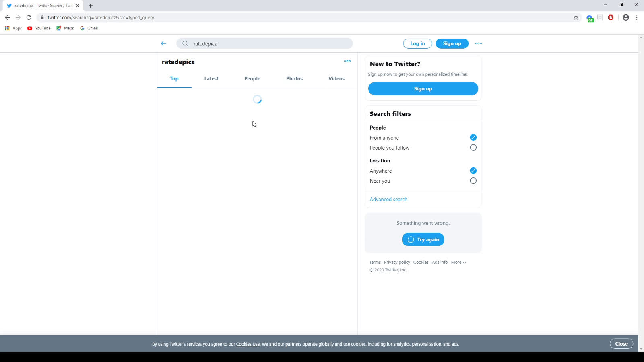Screen dimensions: 644x362
Task: Open the Advanced search link
Action: 388,200
